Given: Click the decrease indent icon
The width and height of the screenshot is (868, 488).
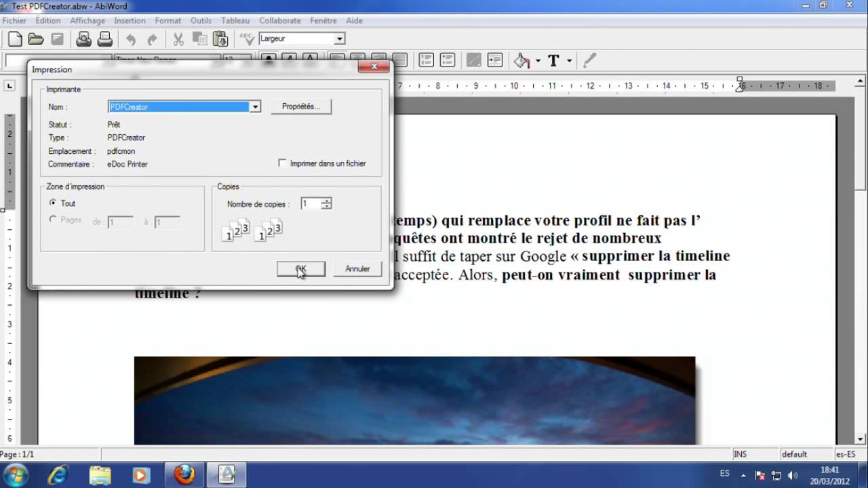Looking at the screenshot, I should [473, 60].
